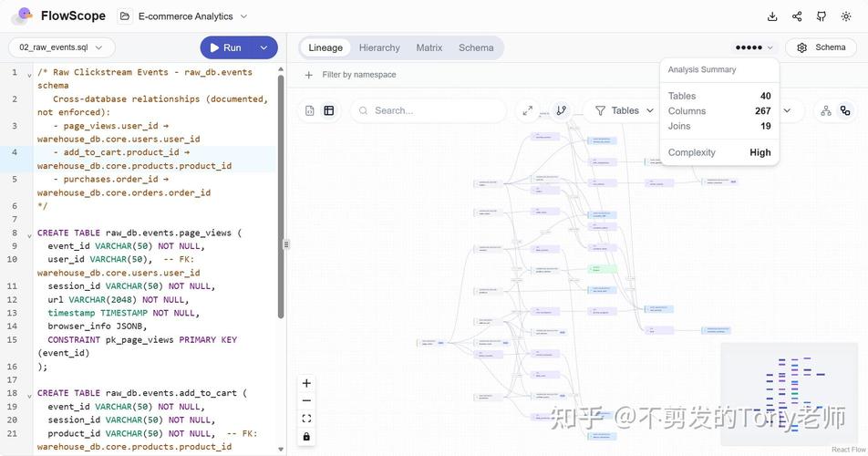The height and width of the screenshot is (456, 868).
Task: Click code line 'CREATE TABLE raw_db.events.page_views ('
Action: pyautogui.click(x=139, y=233)
